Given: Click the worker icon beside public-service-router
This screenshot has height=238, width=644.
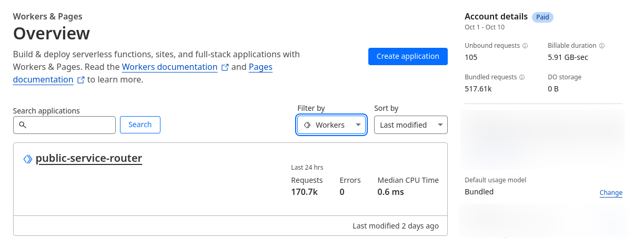Looking at the screenshot, I should pos(28,159).
